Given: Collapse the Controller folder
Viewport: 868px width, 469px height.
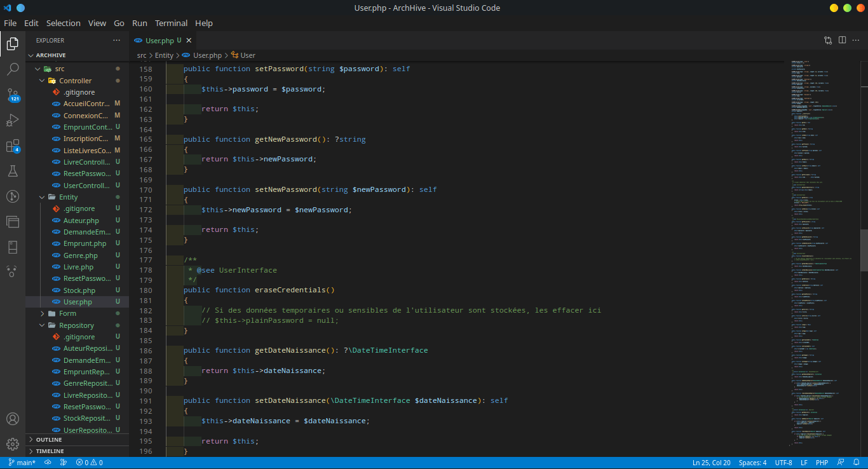Looking at the screenshot, I should coord(75,81).
